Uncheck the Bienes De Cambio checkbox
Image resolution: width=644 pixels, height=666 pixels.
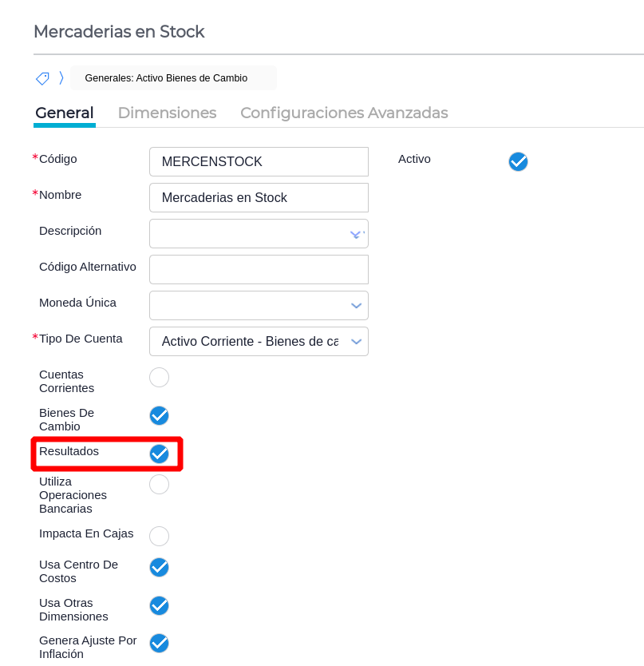pos(160,415)
